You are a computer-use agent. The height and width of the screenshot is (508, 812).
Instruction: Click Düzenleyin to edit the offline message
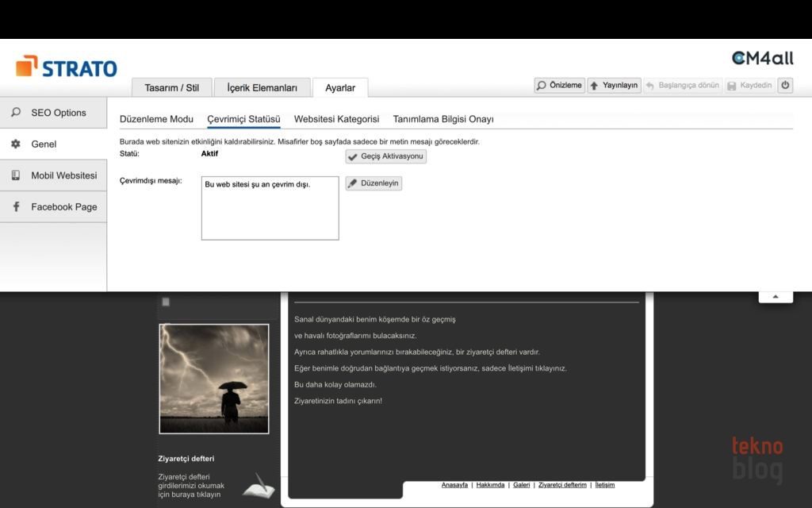tap(373, 183)
